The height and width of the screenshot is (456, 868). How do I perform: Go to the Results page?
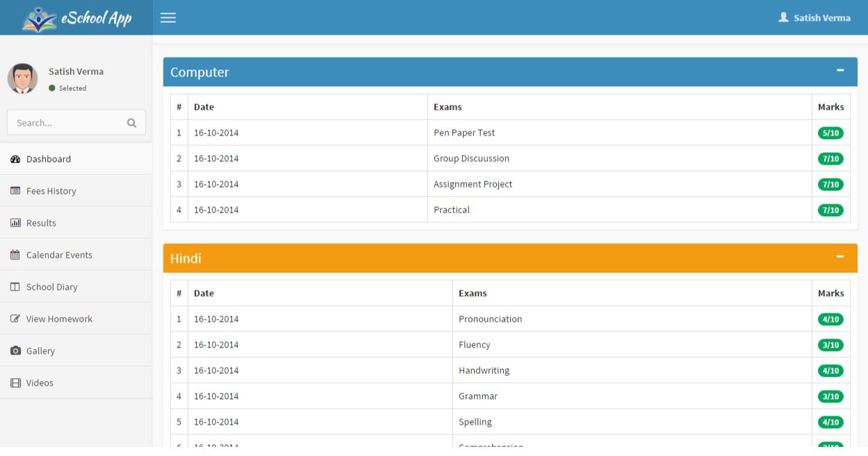pyautogui.click(x=76, y=222)
